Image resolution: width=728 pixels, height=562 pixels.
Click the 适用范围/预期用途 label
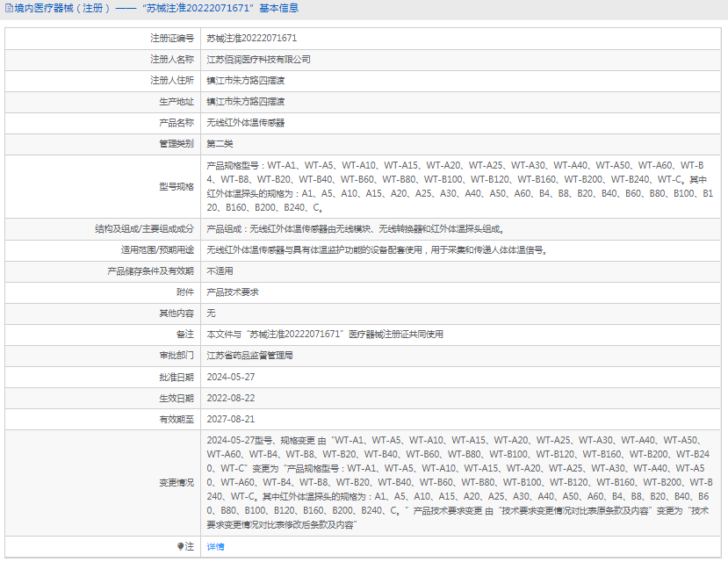157,250
